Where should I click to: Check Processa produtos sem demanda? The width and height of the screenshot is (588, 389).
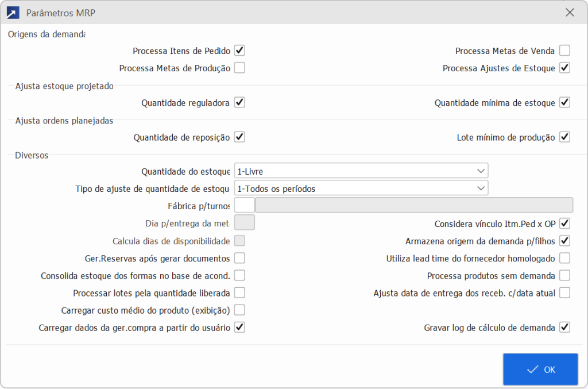click(565, 275)
